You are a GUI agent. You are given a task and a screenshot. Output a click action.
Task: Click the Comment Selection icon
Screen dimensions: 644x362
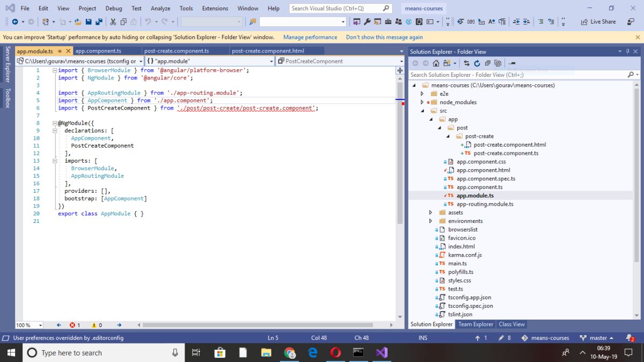[x=541, y=21]
